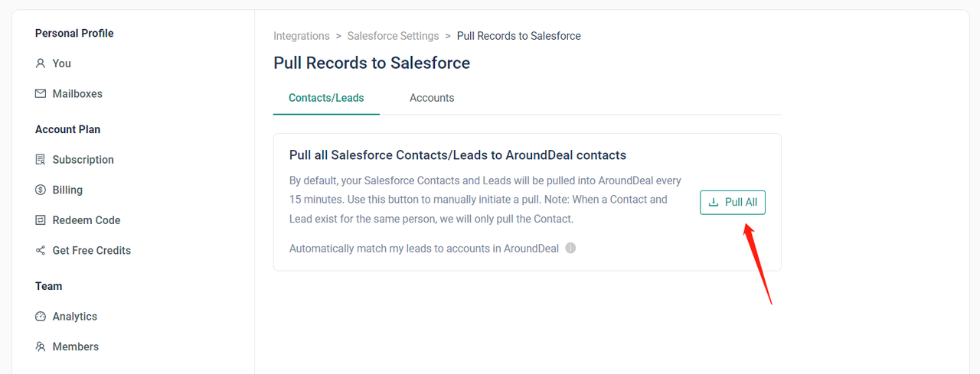Viewport: 980px width, 374px height.
Task: Click the You profile person icon
Action: click(41, 63)
